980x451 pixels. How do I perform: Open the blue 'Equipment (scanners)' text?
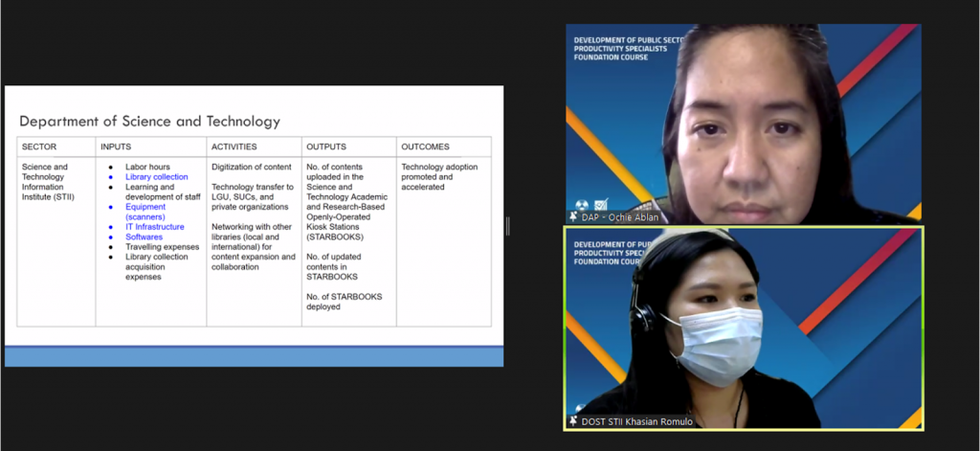[145, 212]
